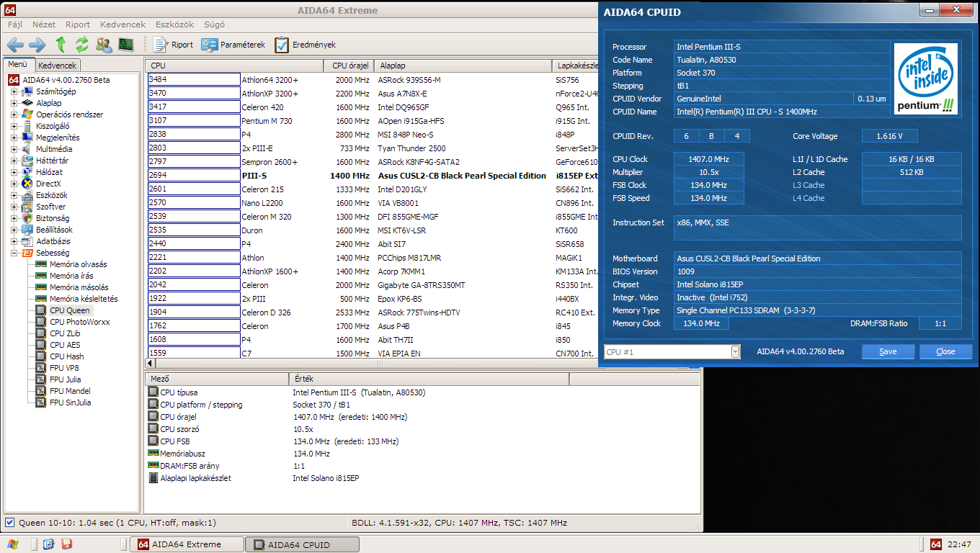Open Riport from the toolbar
Viewport: 980px width, 553px height.
(x=174, y=45)
